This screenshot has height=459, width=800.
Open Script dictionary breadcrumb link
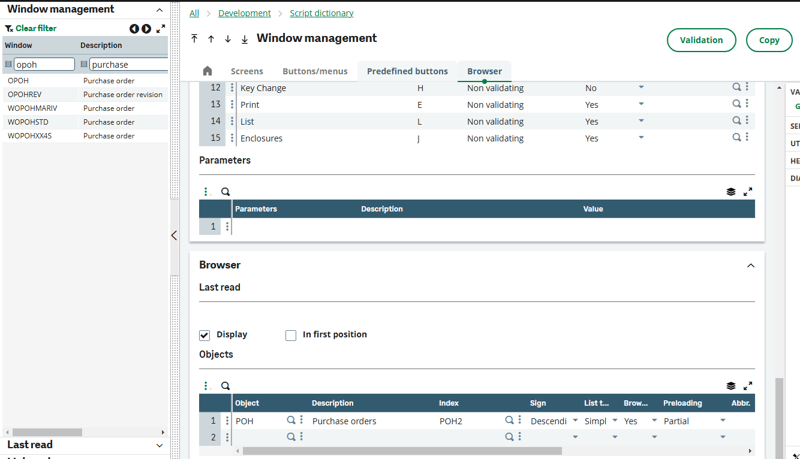pyautogui.click(x=321, y=13)
